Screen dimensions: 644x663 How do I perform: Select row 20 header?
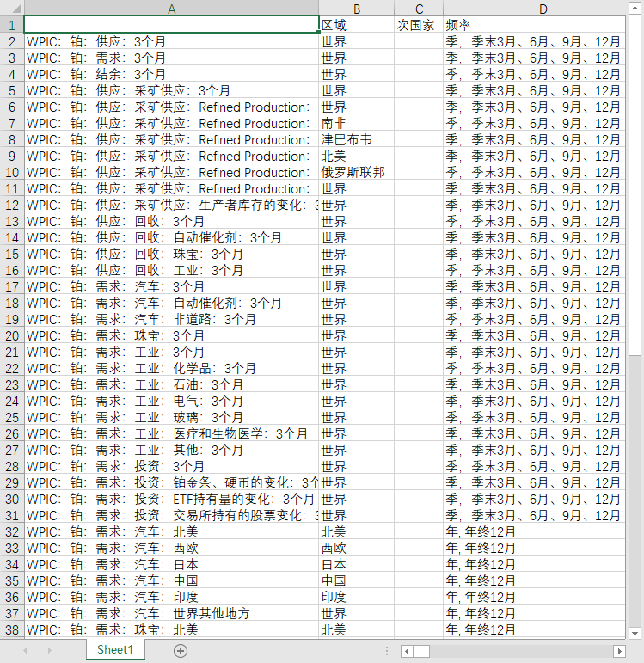point(12,335)
